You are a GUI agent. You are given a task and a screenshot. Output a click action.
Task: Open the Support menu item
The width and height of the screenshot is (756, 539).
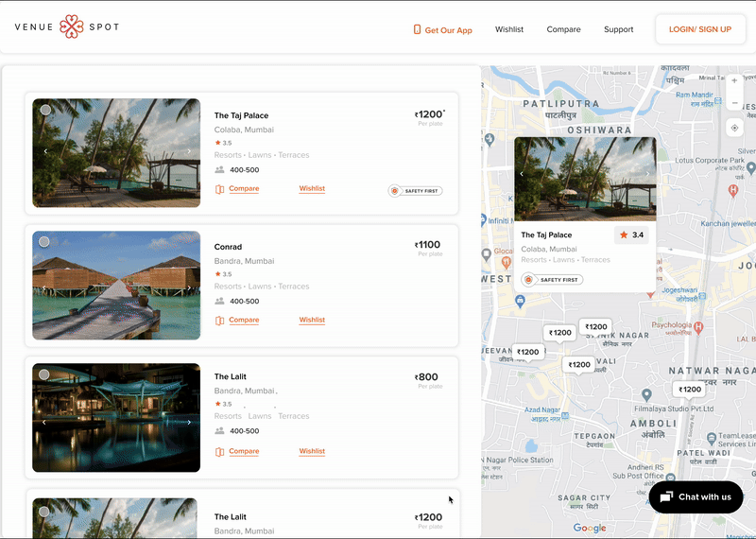pyautogui.click(x=619, y=29)
